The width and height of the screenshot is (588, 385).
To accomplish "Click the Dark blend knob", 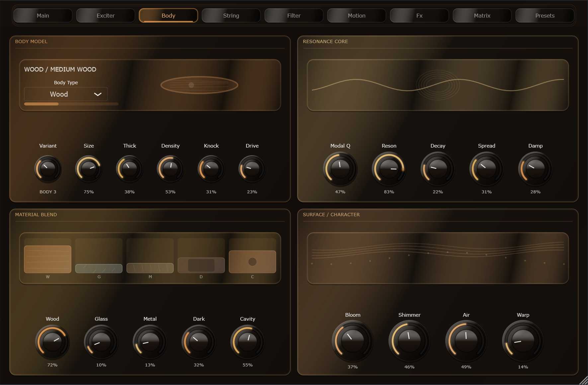I will coord(199,342).
